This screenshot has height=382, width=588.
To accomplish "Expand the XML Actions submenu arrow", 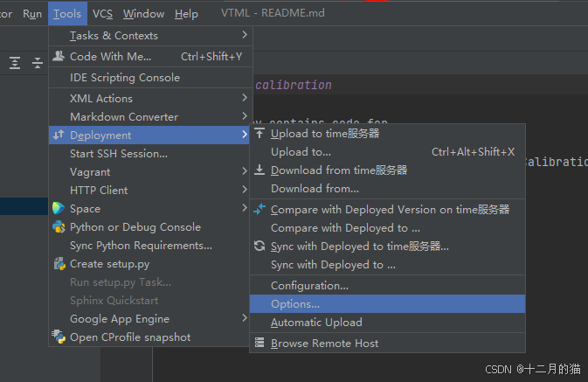I will [x=245, y=98].
